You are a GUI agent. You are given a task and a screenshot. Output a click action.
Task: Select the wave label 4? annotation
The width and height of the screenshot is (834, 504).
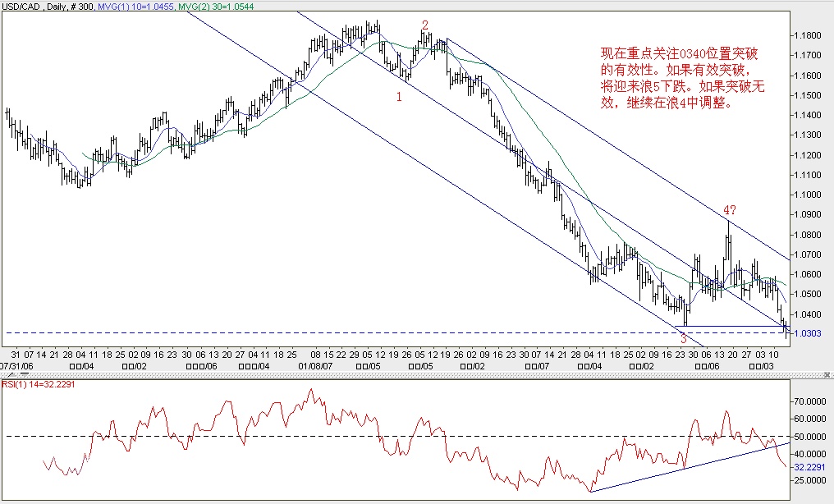click(729, 210)
